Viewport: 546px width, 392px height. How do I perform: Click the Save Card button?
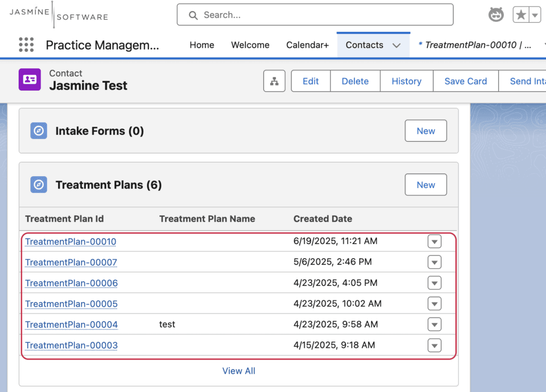tap(465, 81)
